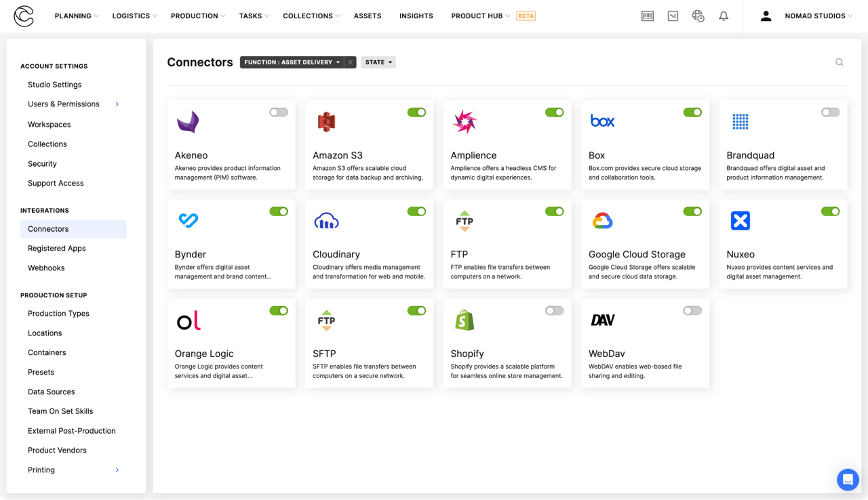The image size is (868, 500).
Task: Expand the Planning menu
Action: [77, 16]
